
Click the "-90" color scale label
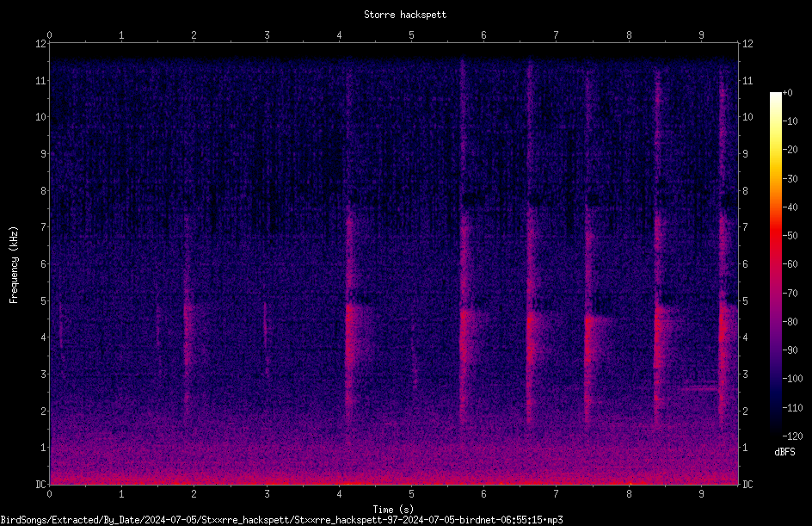click(x=790, y=350)
